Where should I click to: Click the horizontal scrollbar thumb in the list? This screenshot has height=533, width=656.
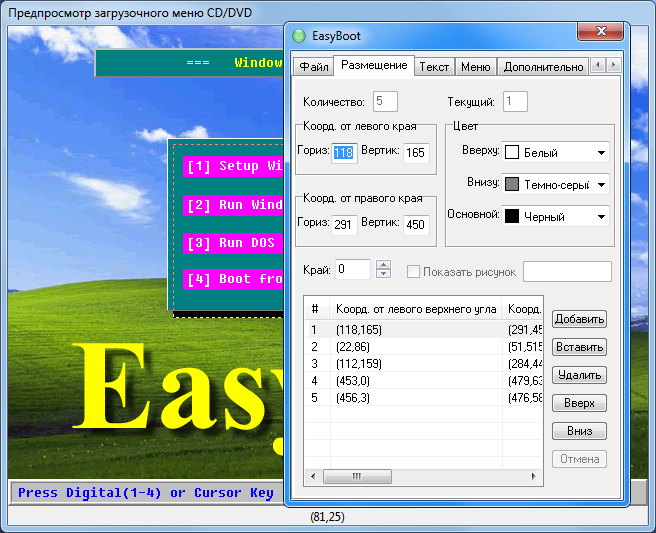tap(357, 476)
